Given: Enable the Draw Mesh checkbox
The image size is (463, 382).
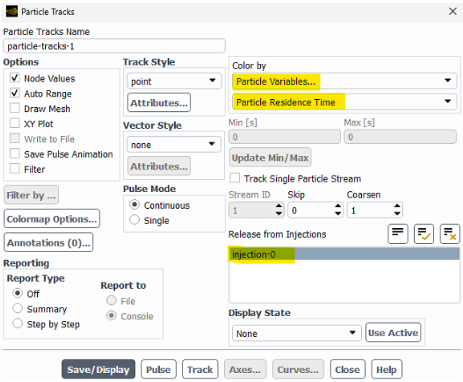Looking at the screenshot, I should click(x=15, y=108).
